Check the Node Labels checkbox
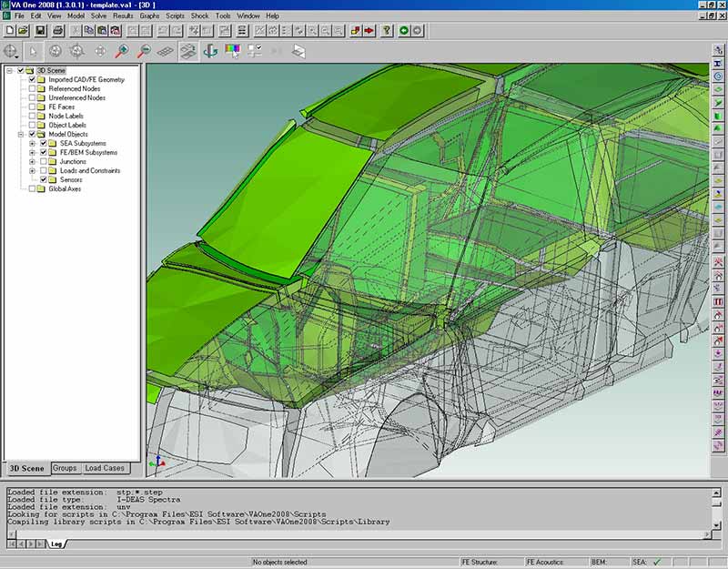728x569 pixels. pos(32,116)
